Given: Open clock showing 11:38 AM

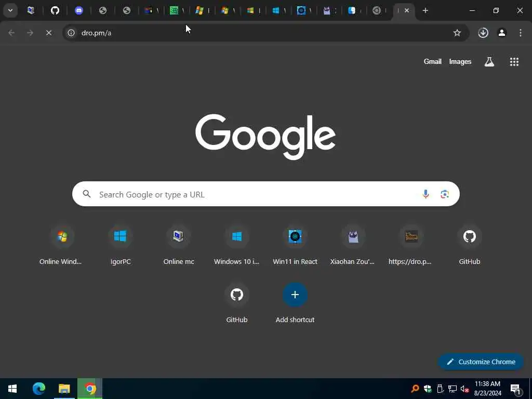Looking at the screenshot, I should [x=487, y=389].
